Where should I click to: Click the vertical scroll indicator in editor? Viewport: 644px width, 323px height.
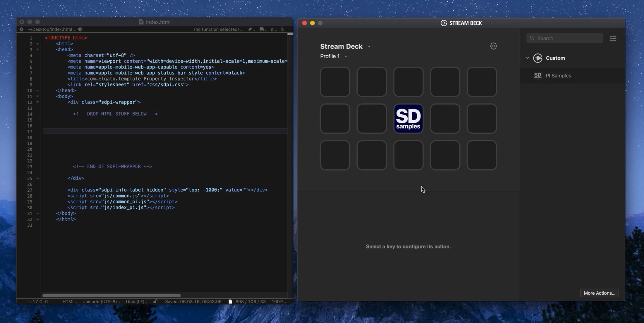pos(290,34)
